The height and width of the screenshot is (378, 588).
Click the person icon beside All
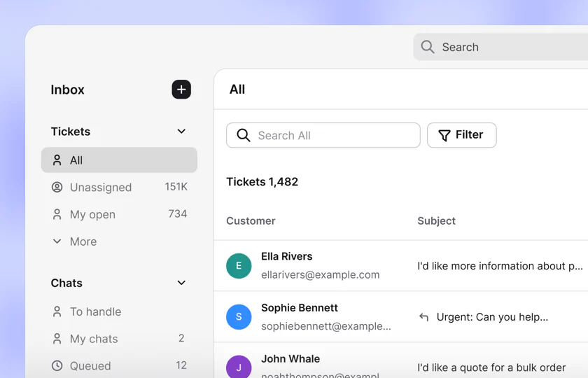coord(57,160)
